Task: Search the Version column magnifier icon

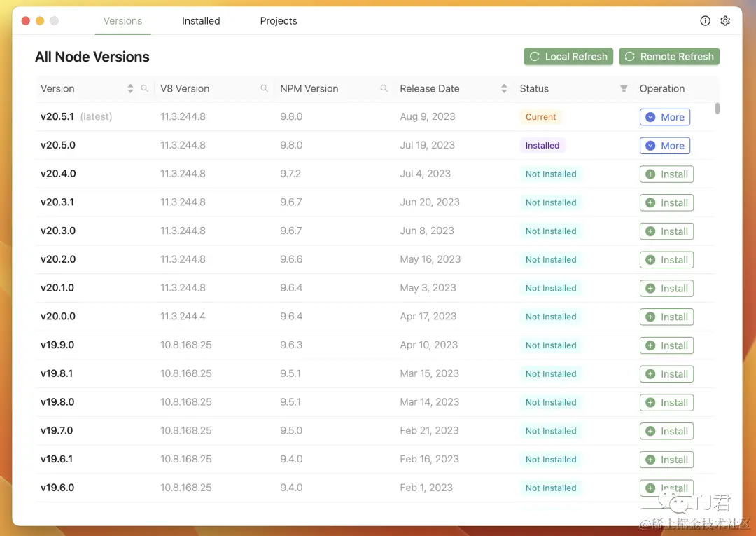Action: pyautogui.click(x=144, y=89)
